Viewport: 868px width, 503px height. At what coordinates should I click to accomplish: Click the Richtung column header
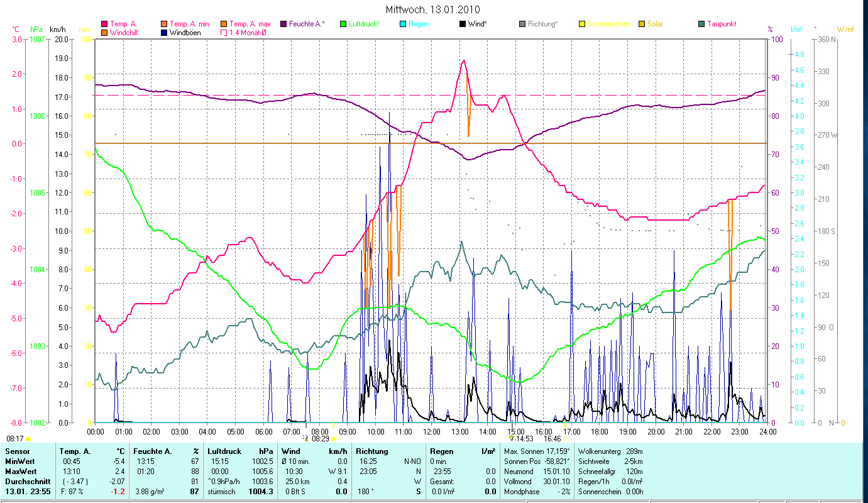click(x=372, y=451)
